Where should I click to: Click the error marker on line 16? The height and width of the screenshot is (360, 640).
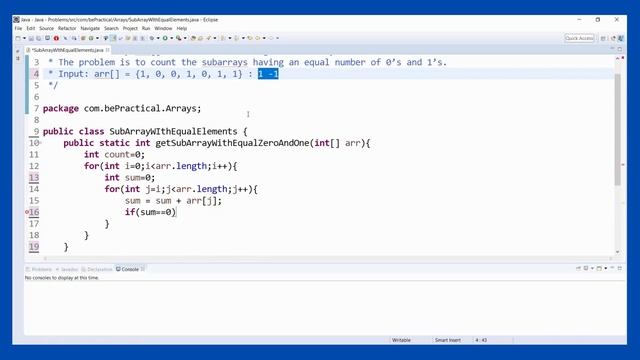[27, 212]
